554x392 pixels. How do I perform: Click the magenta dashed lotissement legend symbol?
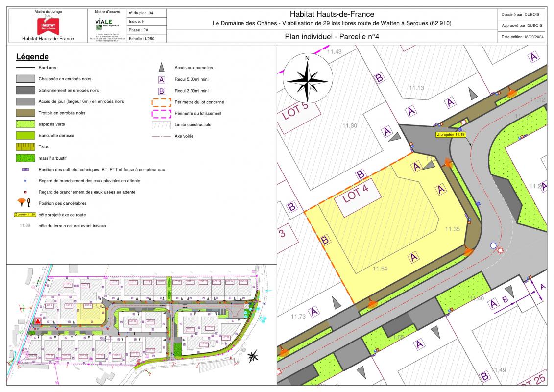[x=161, y=113]
